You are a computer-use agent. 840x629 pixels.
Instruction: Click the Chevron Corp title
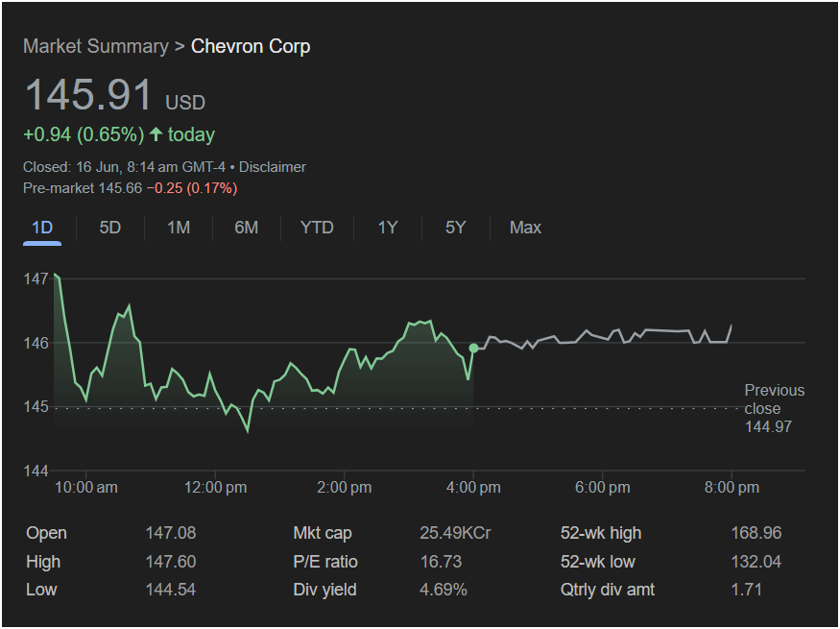coord(251,46)
